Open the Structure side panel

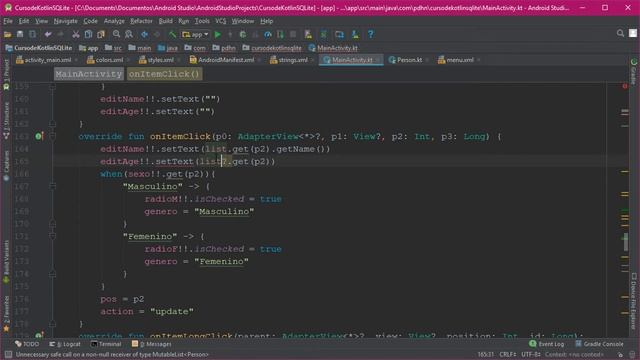click(x=6, y=120)
